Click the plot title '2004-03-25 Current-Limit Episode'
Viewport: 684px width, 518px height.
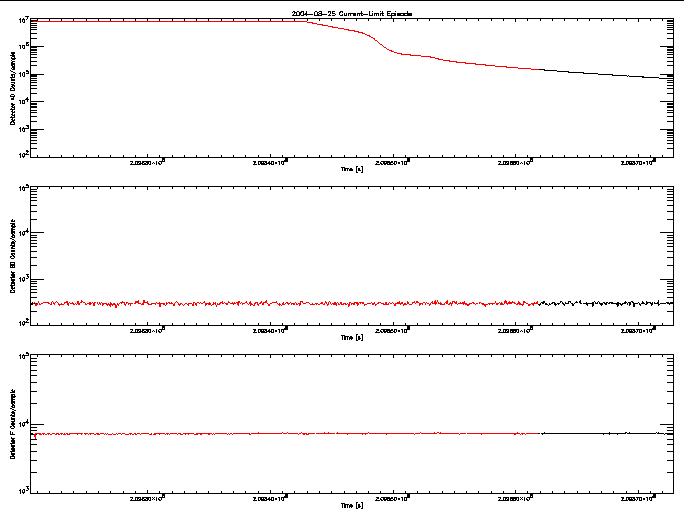[x=352, y=14]
